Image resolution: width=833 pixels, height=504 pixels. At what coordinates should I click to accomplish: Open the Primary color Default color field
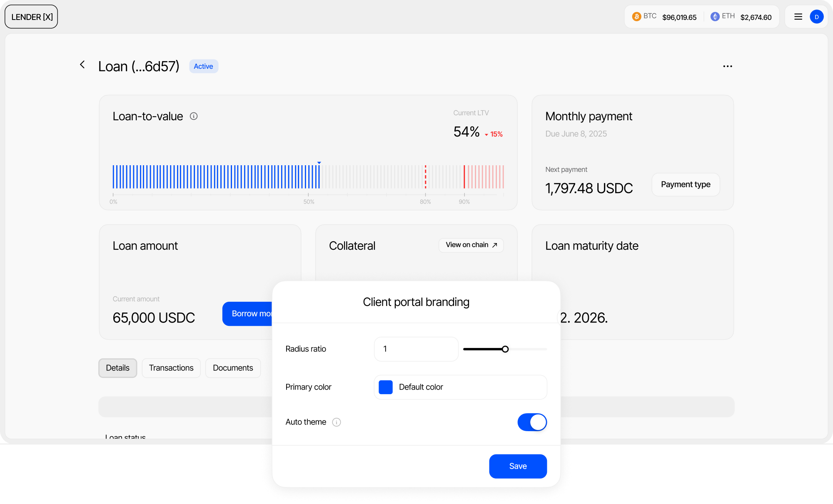tap(460, 387)
